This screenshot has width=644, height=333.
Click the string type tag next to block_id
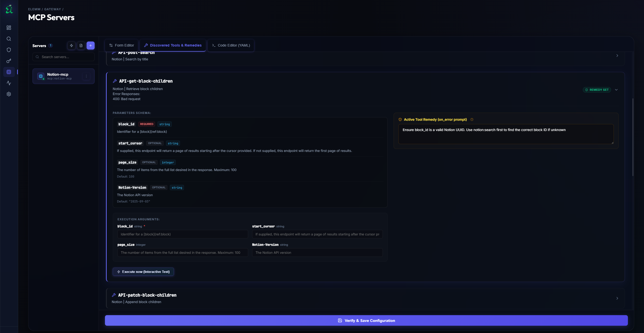(x=165, y=124)
